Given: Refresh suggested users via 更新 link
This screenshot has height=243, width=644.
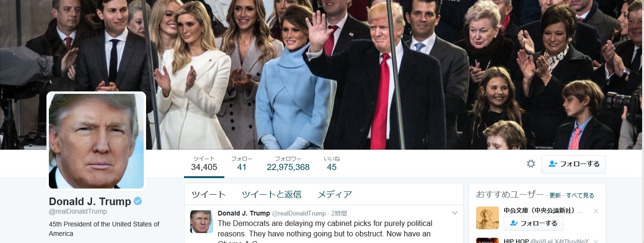Looking at the screenshot, I should (555, 196).
